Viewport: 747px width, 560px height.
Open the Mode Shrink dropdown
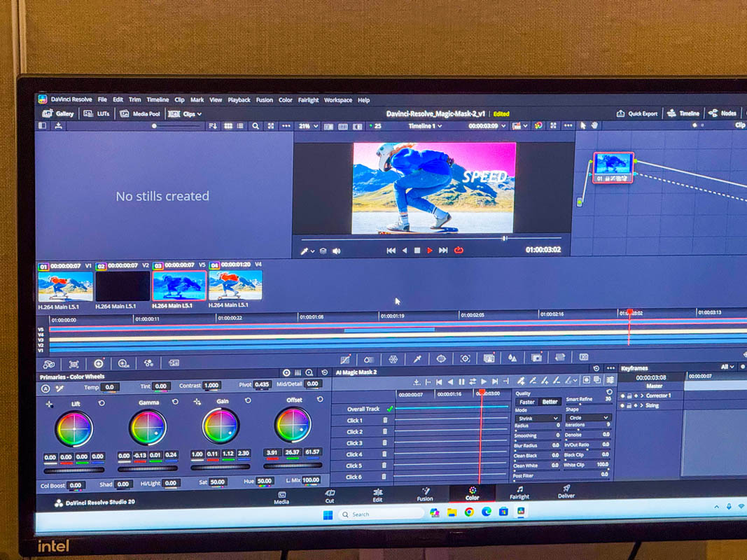tap(538, 419)
